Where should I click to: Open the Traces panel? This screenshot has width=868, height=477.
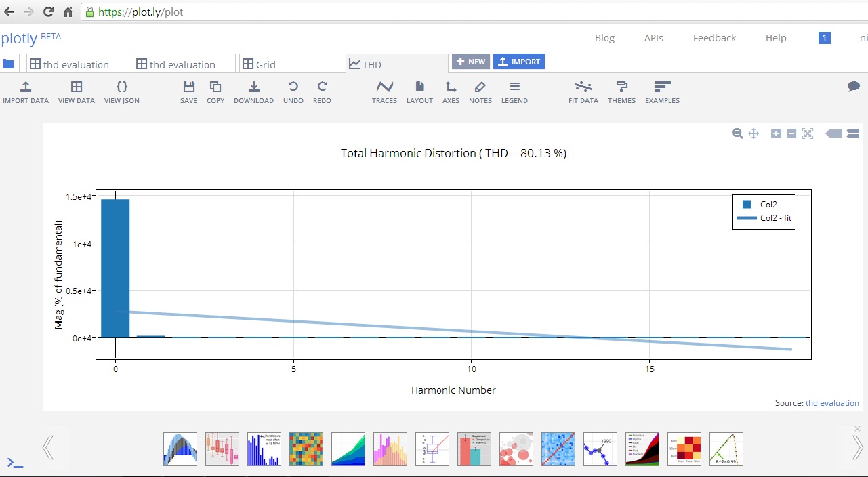pyautogui.click(x=384, y=91)
